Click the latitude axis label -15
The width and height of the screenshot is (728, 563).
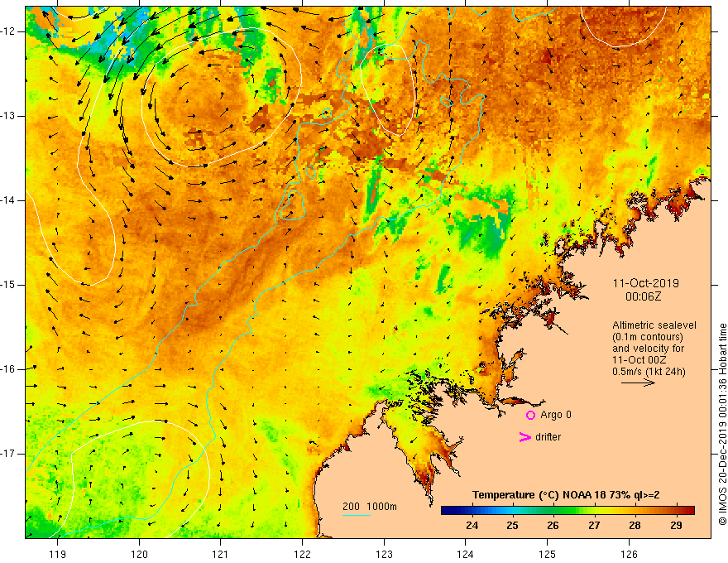click(8, 285)
